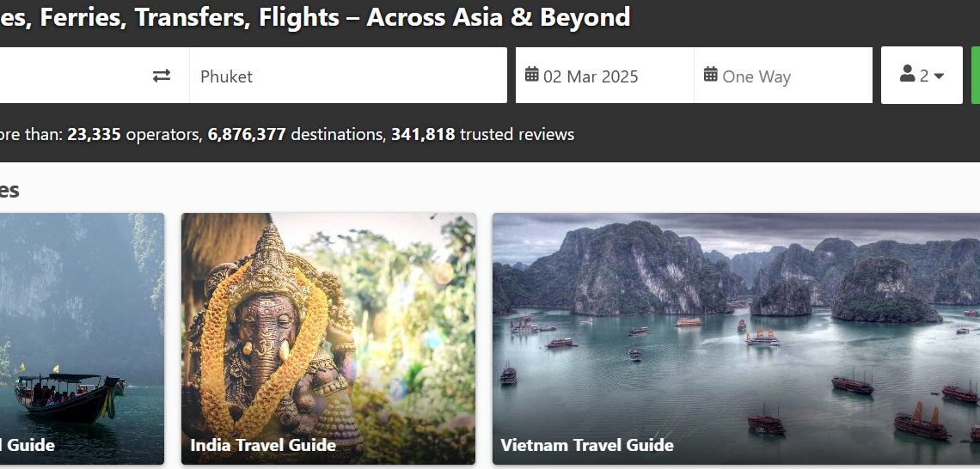Click the swap origin and destination arrows
The width and height of the screenshot is (980, 469).
tap(162, 76)
